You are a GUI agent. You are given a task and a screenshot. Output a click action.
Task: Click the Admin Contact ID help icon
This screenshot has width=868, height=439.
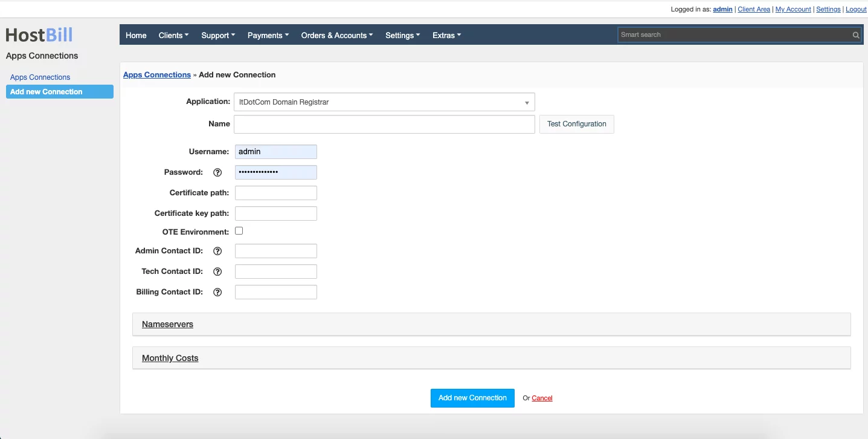(x=218, y=251)
